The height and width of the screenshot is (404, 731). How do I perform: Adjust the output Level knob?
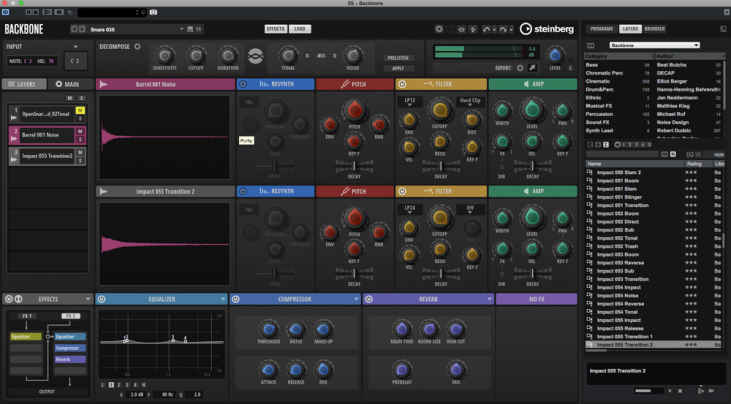point(556,55)
